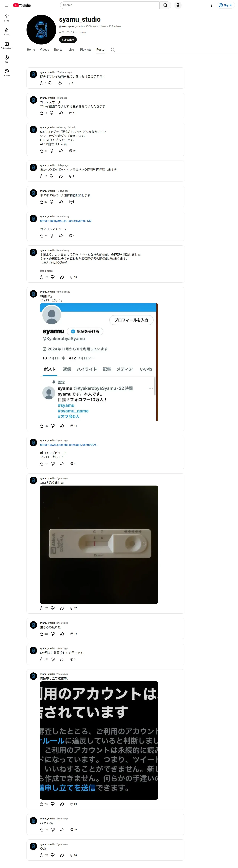Open comments on the 生きるの疲れた post
238x868 pixels.
coord(73,634)
